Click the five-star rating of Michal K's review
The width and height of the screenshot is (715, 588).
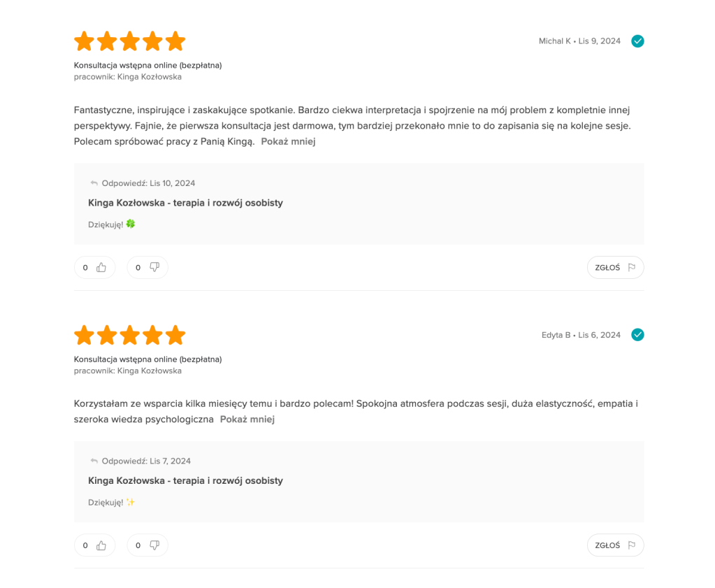click(129, 41)
